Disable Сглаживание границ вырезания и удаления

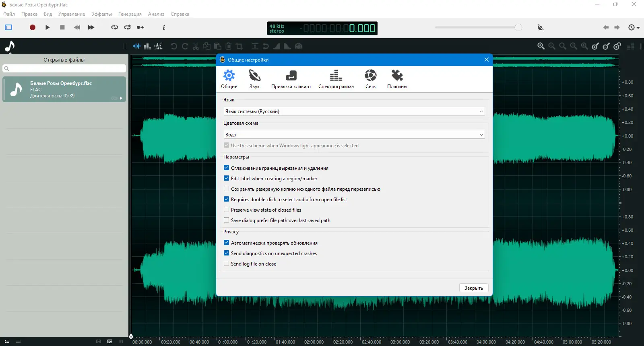click(x=227, y=168)
